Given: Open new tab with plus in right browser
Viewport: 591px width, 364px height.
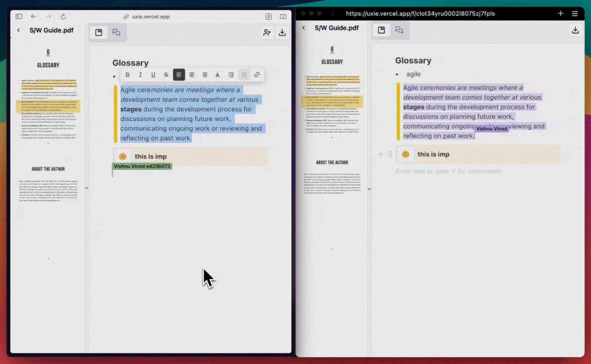Looking at the screenshot, I should 561,14.
